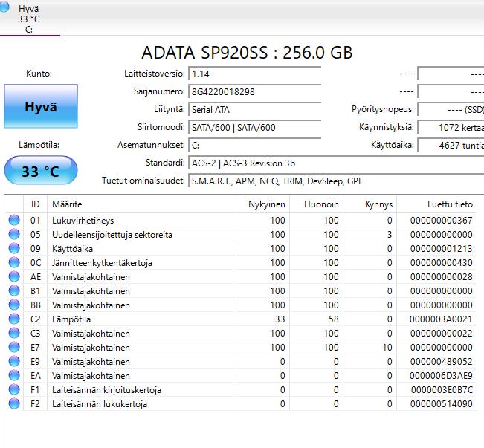Click orb beside Laiteisännän kirjoituskertoja
Viewport: 484px width, 448px height.
(x=14, y=390)
